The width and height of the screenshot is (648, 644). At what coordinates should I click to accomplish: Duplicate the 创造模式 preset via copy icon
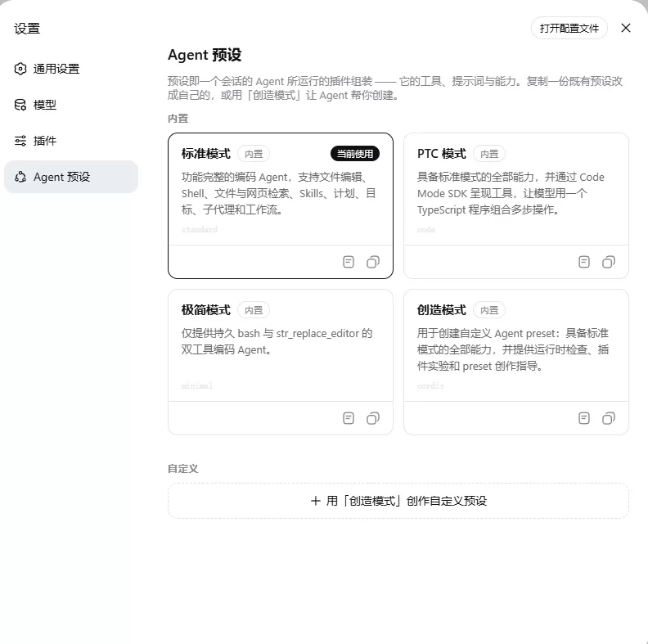(x=609, y=418)
